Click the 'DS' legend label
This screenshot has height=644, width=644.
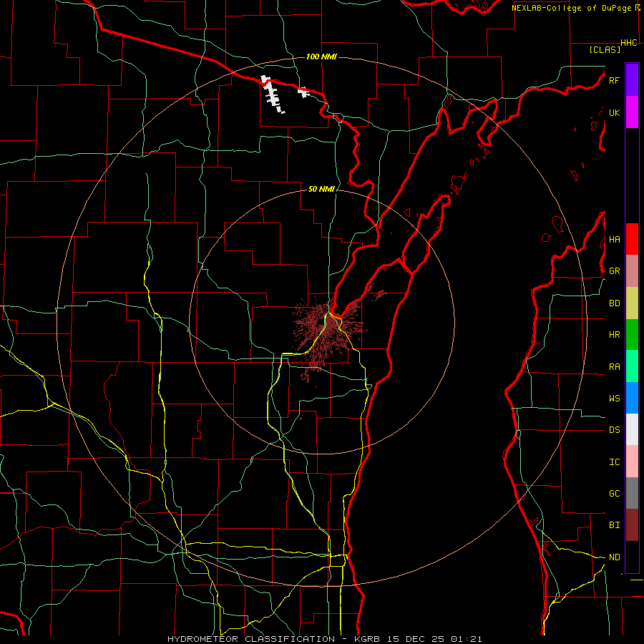tap(615, 430)
